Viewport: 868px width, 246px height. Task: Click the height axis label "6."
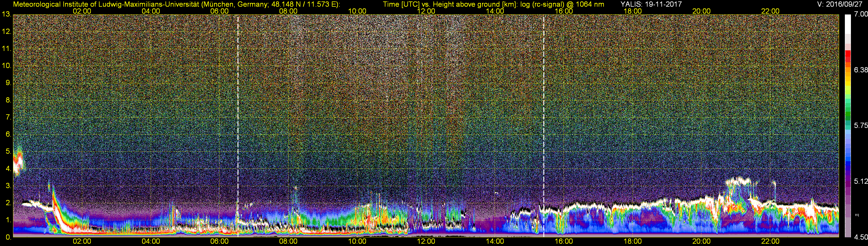click(8, 135)
